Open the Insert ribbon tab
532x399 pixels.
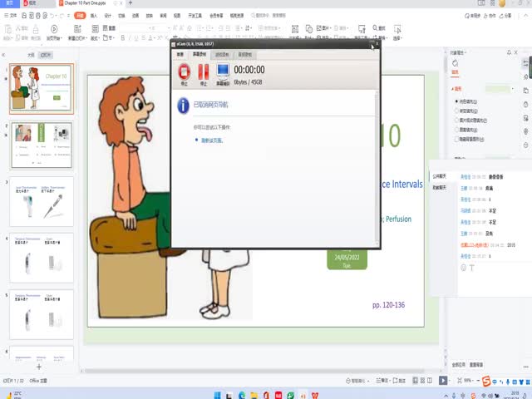point(93,15)
